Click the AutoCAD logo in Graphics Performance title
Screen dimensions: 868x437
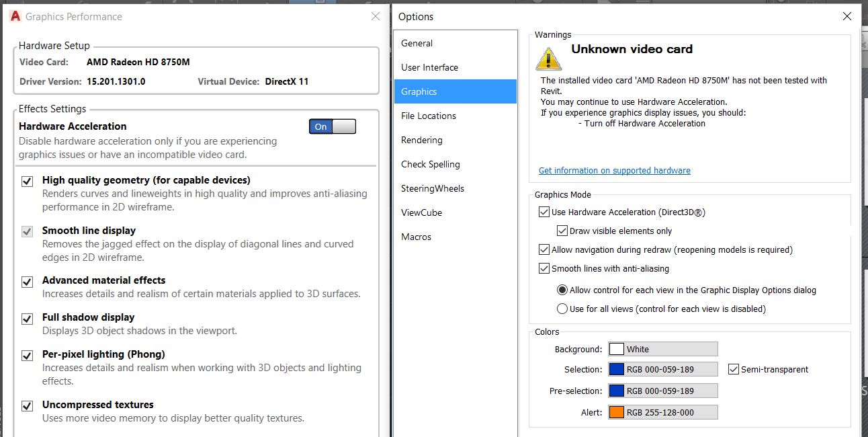point(15,17)
